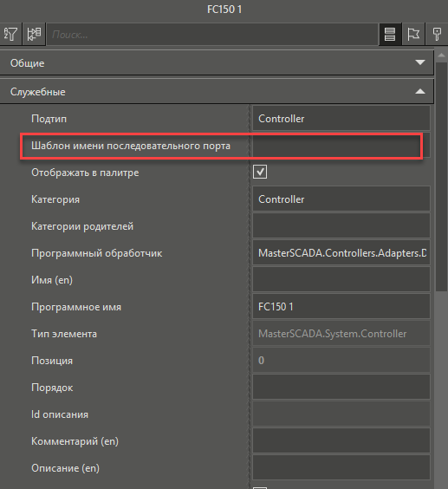The height and width of the screenshot is (489, 448).
Task: Click the Id описания input field
Action: 341,414
